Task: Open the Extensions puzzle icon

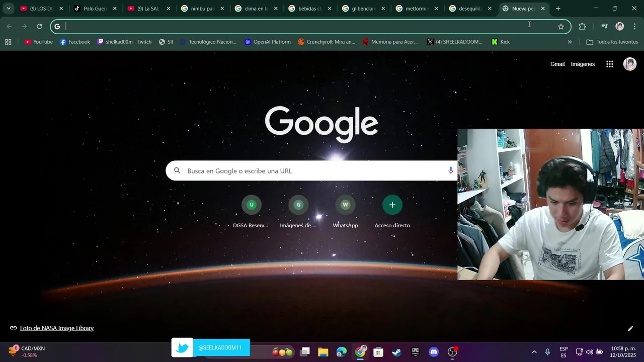Action: [x=583, y=27]
